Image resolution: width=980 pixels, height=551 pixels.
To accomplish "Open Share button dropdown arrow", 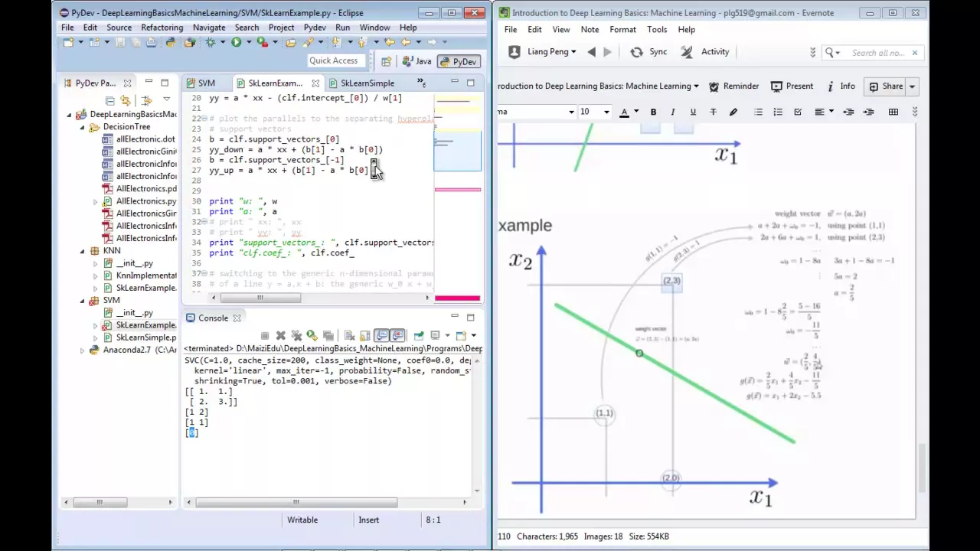I will point(912,86).
